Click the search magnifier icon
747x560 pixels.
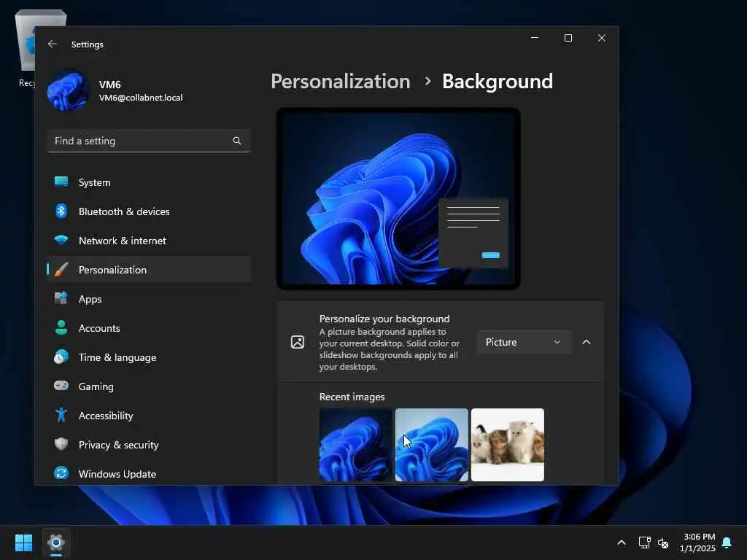tap(237, 141)
